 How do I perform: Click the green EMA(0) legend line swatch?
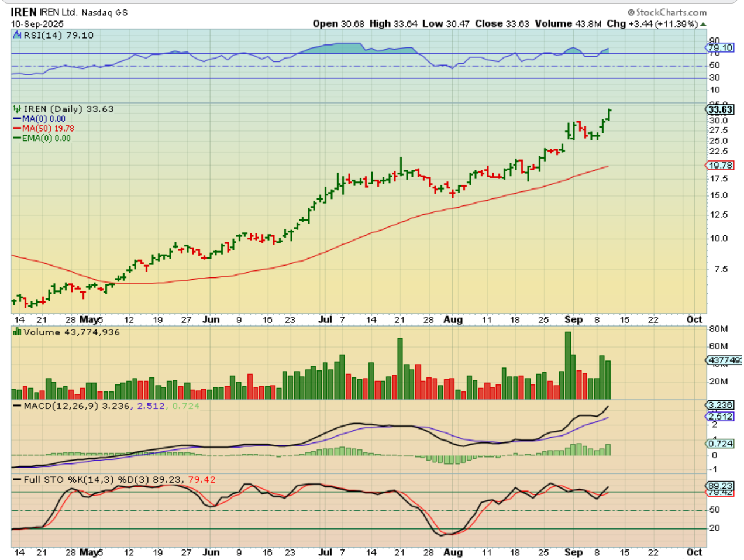point(18,139)
